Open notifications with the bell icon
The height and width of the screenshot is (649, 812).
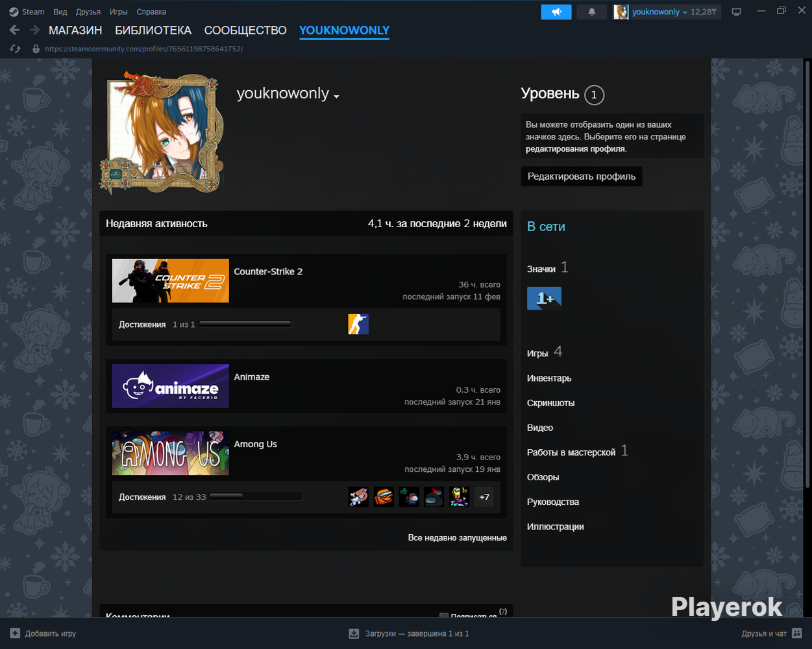click(592, 12)
